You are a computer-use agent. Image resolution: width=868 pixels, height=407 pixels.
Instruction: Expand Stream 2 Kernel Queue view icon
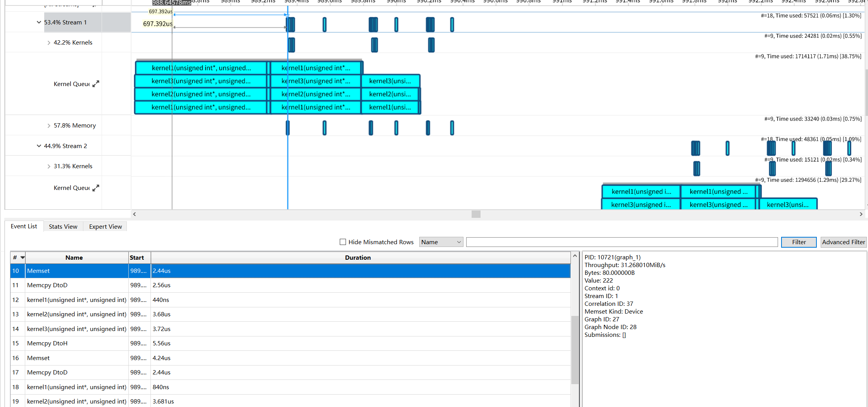[96, 188]
